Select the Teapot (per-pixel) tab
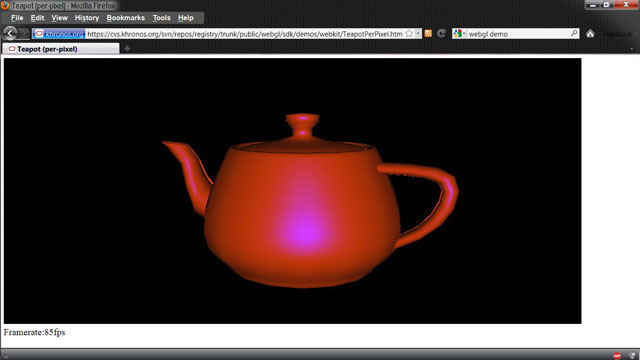The width and height of the screenshot is (640, 360). 61,49
